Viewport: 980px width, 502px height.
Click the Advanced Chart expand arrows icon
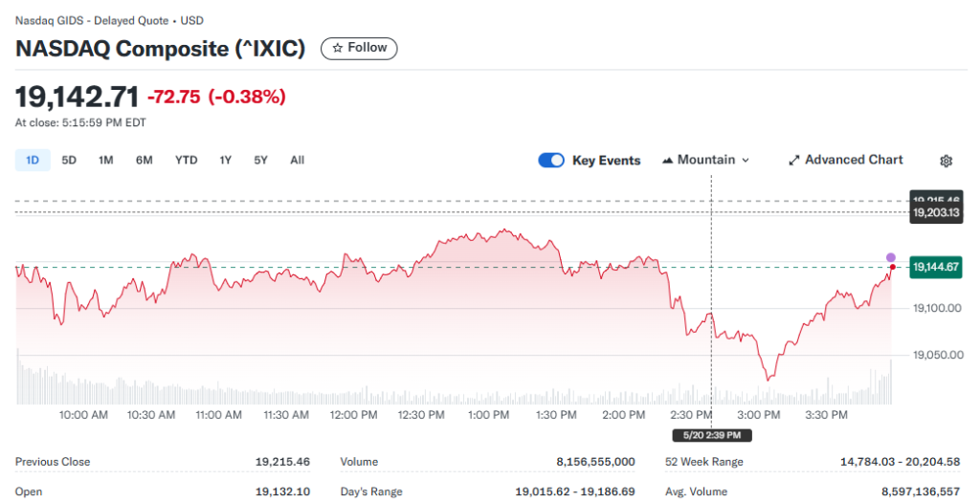click(x=793, y=161)
